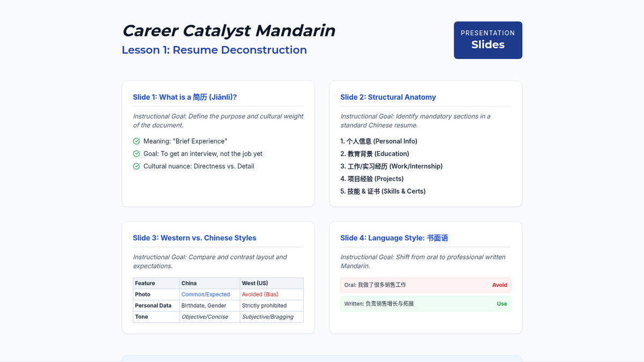Click the Presentation Slides badge

(x=487, y=40)
